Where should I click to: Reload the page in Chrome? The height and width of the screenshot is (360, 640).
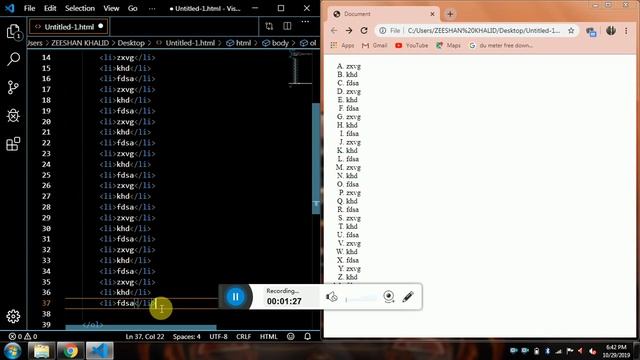tap(364, 31)
